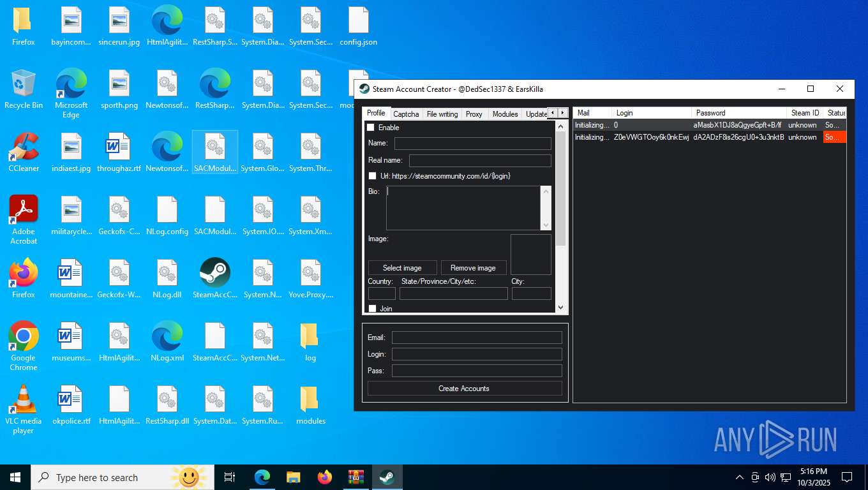Click in the Email input field
The image size is (868, 490).
pos(477,338)
